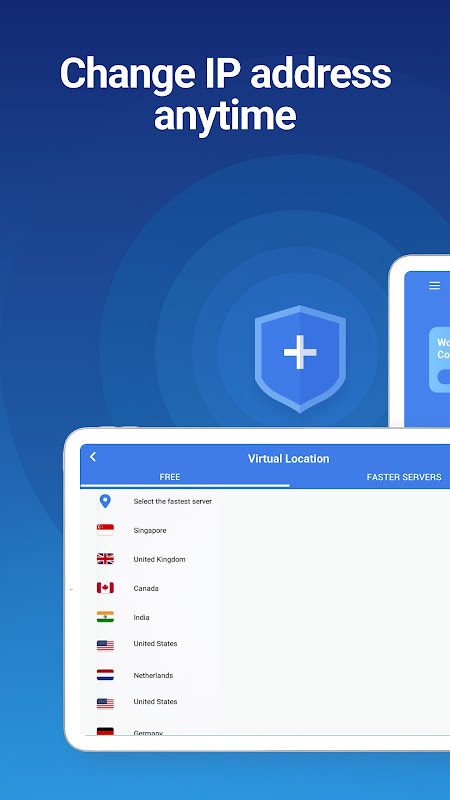Select the United Kingdom server label

click(x=159, y=559)
